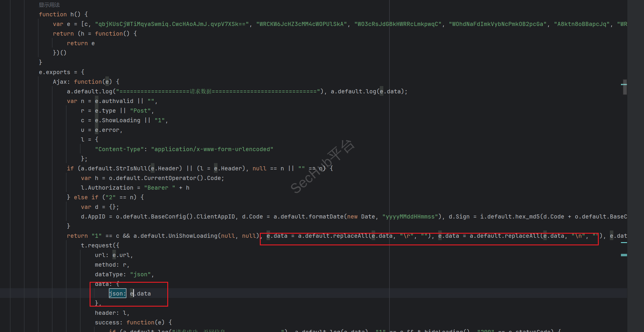Screen dimensions: 644x332
Task: Click the "Bearer " string literal
Action: click(159, 188)
